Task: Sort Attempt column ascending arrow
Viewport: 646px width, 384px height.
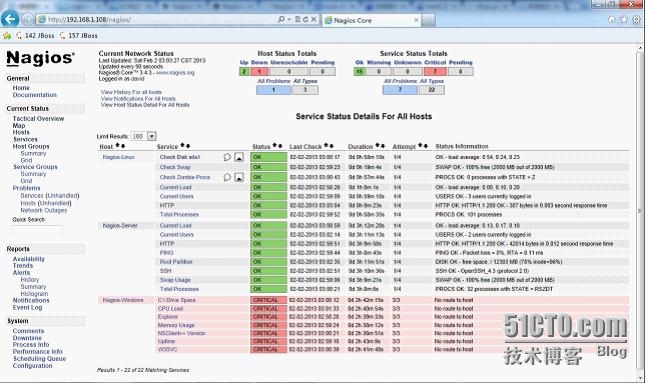Action: 420,145
